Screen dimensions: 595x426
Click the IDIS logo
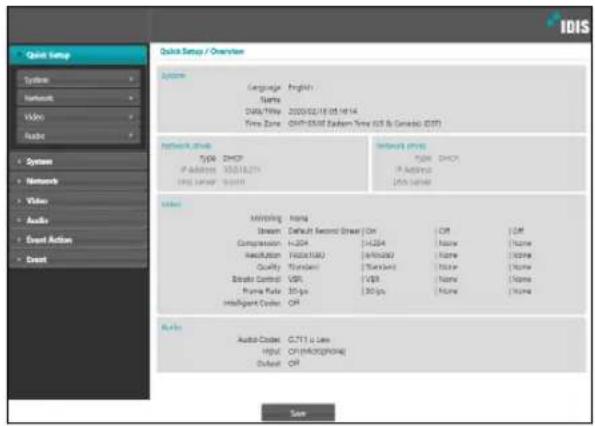coord(568,24)
